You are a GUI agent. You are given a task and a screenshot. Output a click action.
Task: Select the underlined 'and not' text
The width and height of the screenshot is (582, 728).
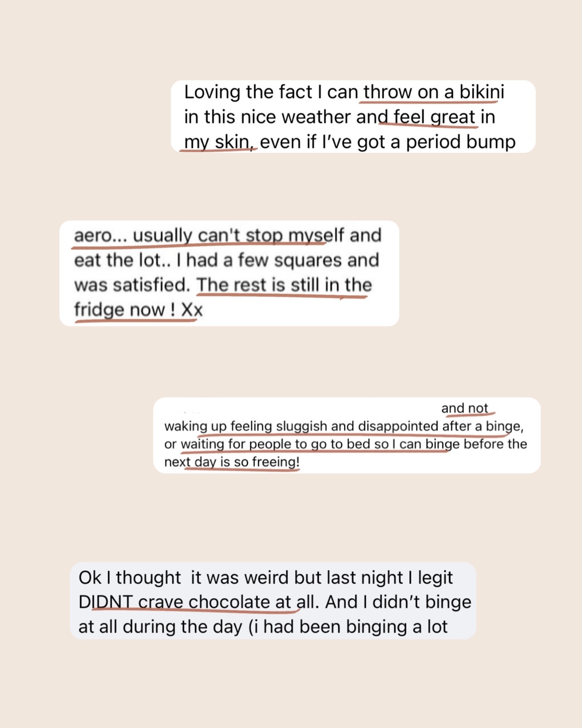coord(465,408)
